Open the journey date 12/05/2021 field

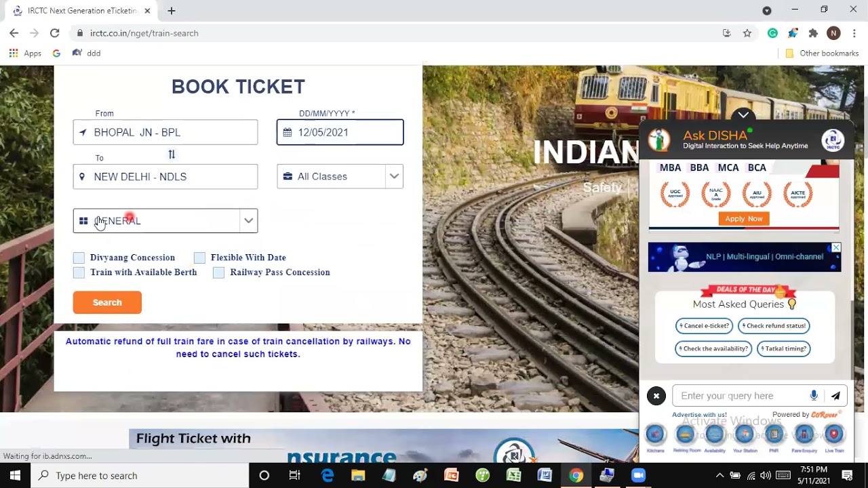click(340, 132)
